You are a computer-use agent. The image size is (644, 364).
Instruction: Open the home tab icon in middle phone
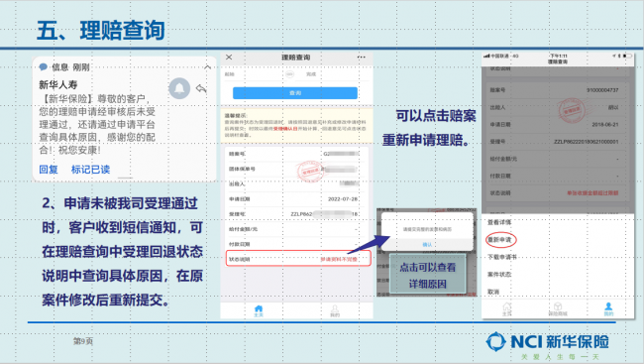click(259, 310)
